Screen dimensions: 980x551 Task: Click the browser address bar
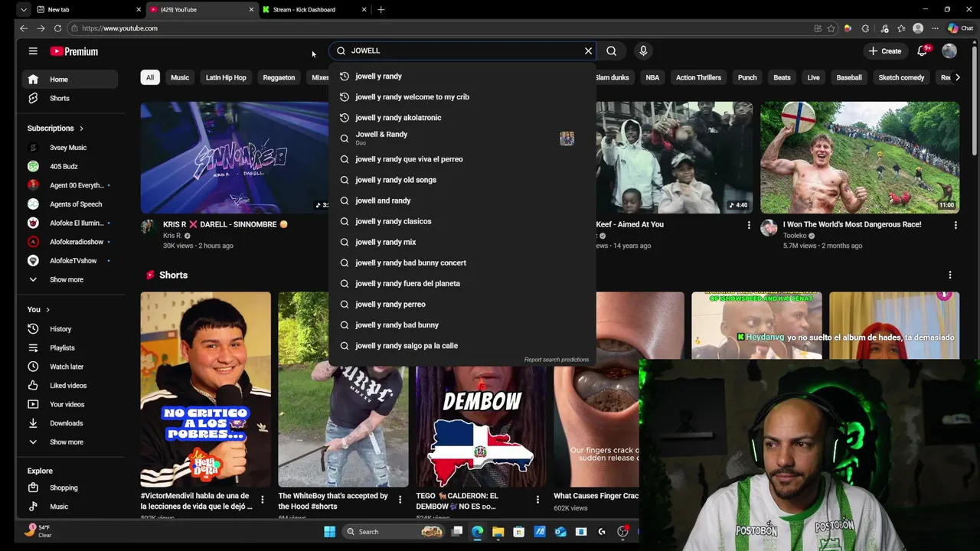436,28
